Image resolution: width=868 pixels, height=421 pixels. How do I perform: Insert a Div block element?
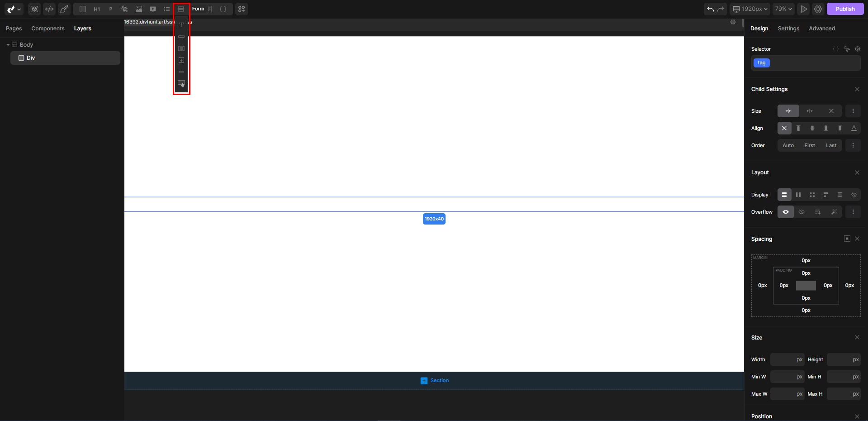click(83, 9)
